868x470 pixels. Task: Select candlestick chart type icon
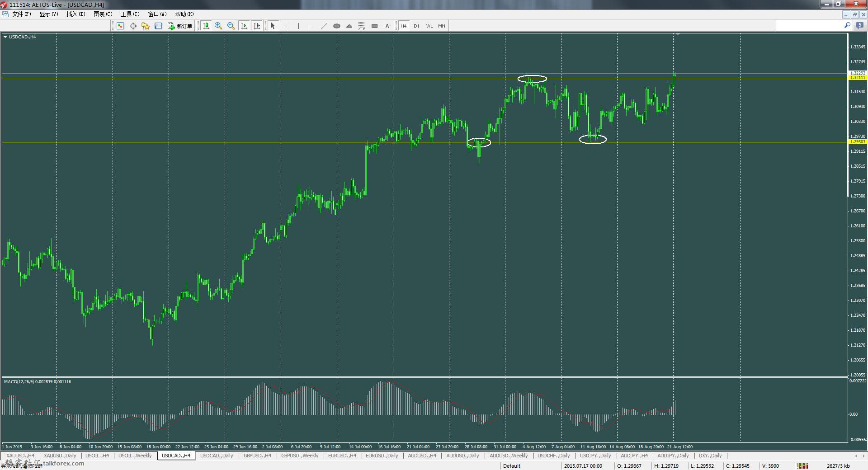click(x=206, y=26)
